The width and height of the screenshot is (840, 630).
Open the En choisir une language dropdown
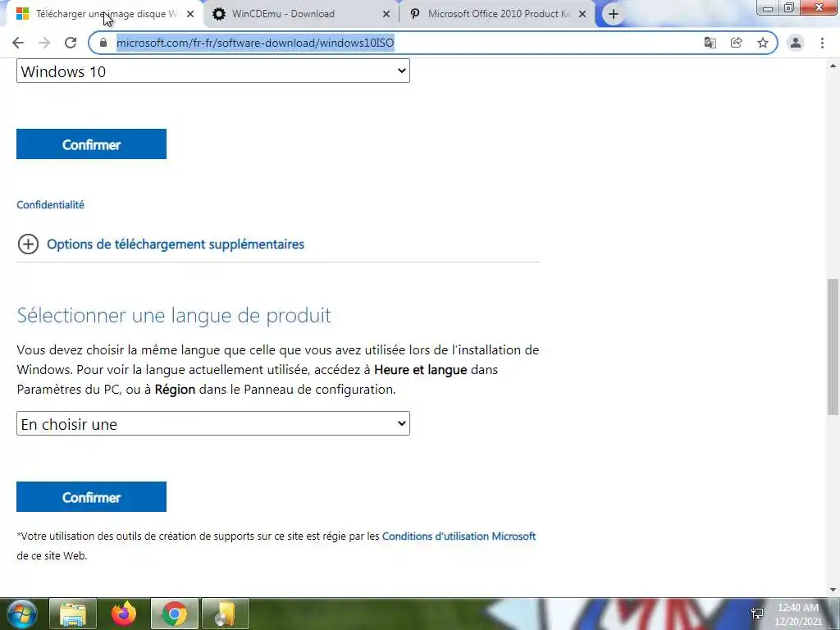pos(213,423)
